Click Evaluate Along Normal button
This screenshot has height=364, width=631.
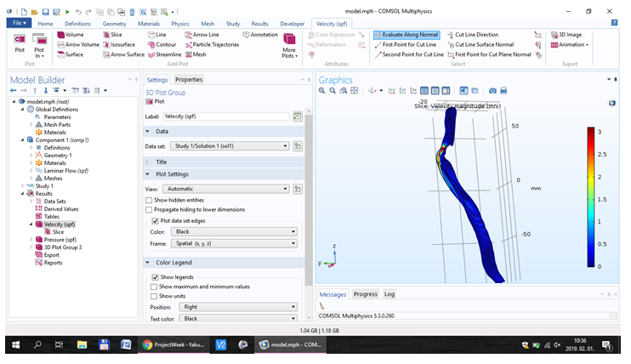[x=406, y=34]
